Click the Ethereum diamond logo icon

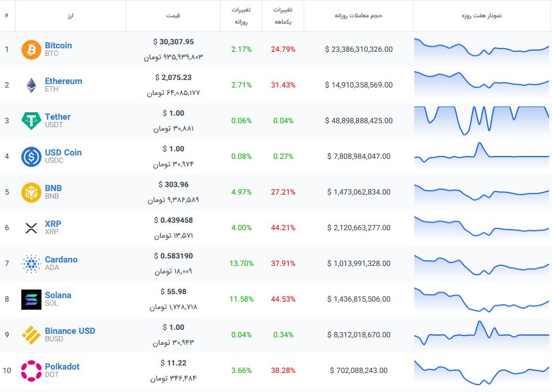(31, 85)
